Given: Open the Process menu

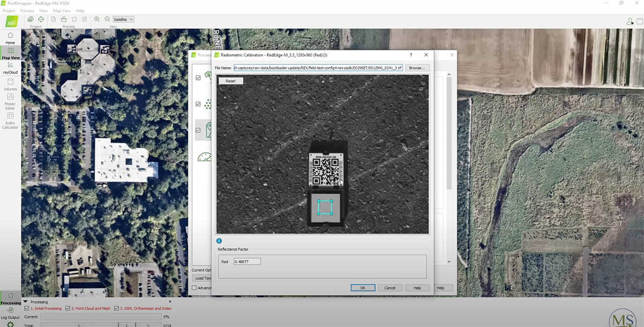Looking at the screenshot, I should click(26, 10).
